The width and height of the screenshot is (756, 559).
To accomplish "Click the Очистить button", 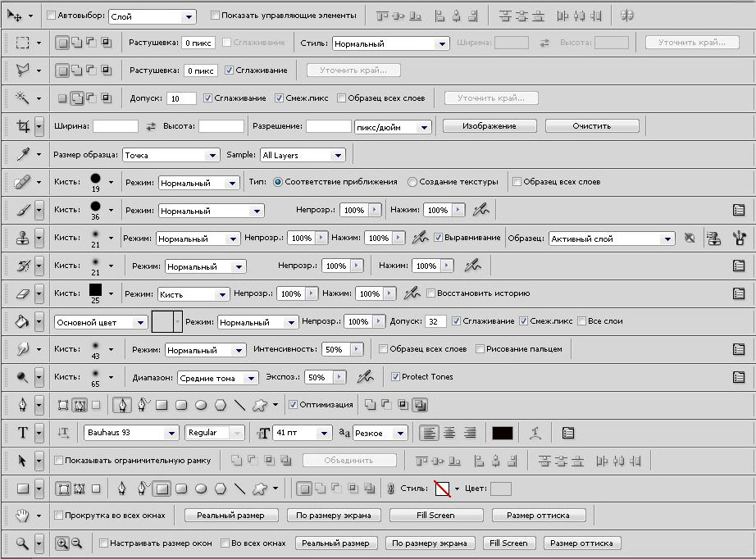I will pos(590,125).
